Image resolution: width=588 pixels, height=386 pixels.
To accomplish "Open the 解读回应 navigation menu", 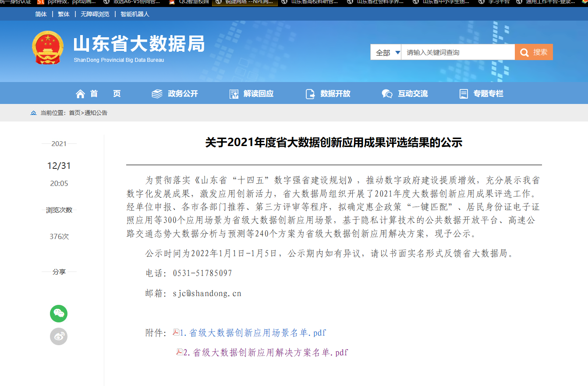I will coord(251,93).
